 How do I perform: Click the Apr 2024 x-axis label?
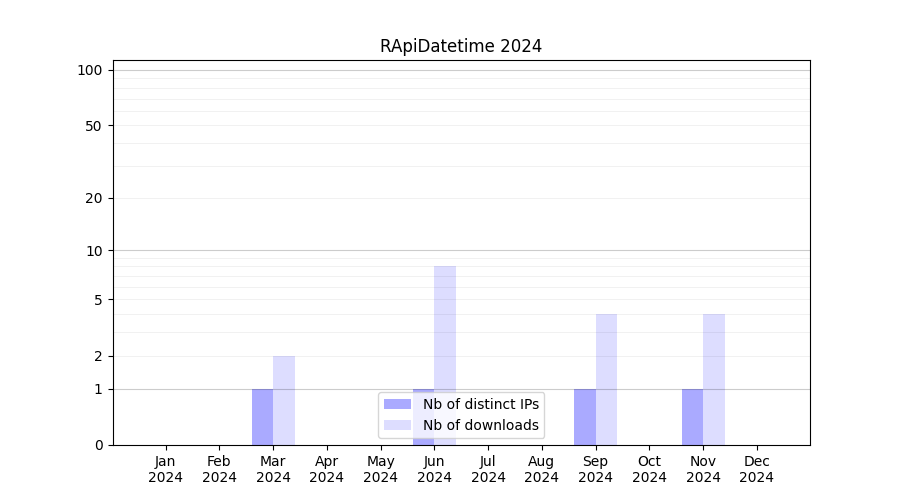click(x=327, y=469)
